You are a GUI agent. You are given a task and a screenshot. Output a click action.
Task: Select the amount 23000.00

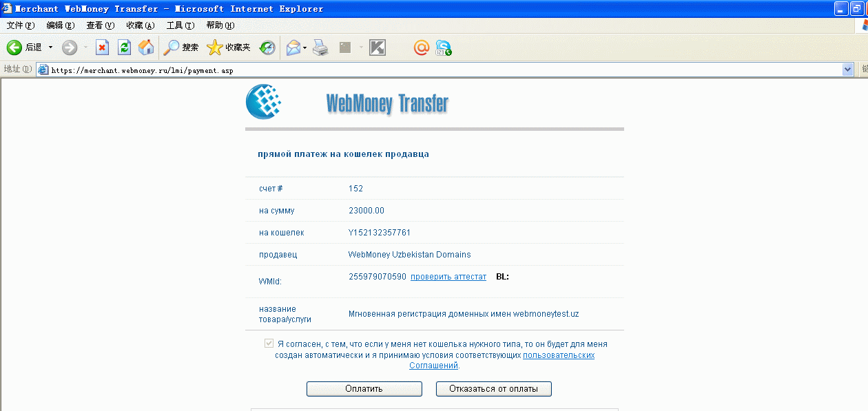[x=366, y=211]
